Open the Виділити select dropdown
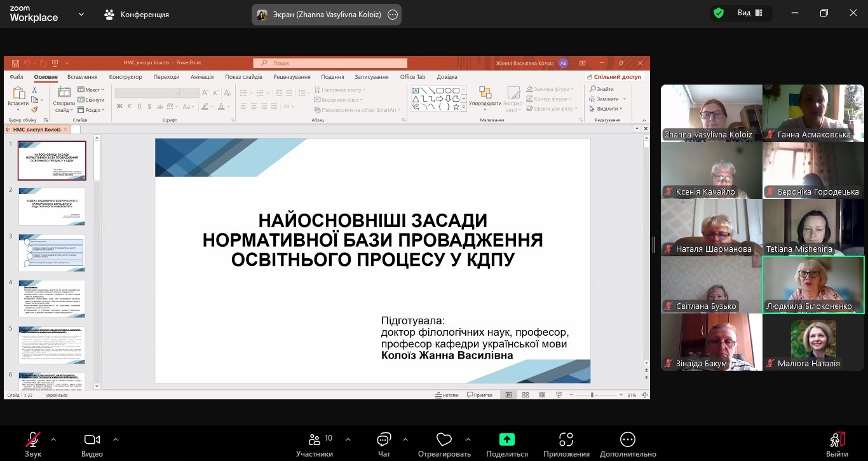 [606, 108]
